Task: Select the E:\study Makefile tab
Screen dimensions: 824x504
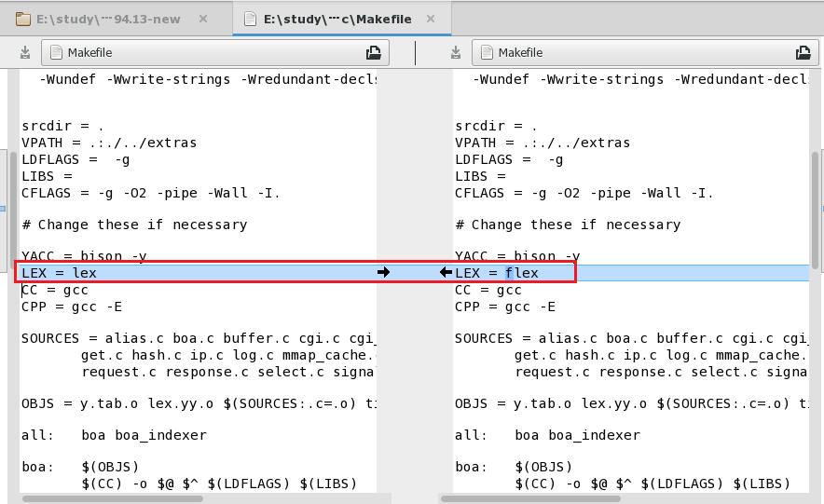Action: coord(336,19)
